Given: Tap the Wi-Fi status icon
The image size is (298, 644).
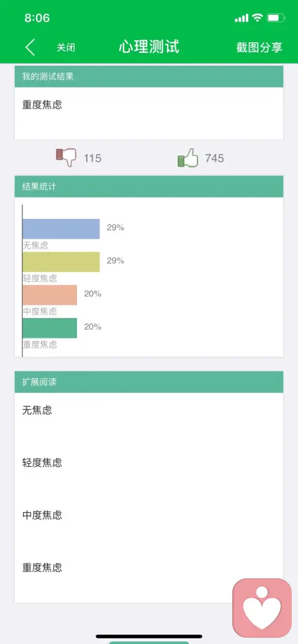Looking at the screenshot, I should (x=258, y=17).
